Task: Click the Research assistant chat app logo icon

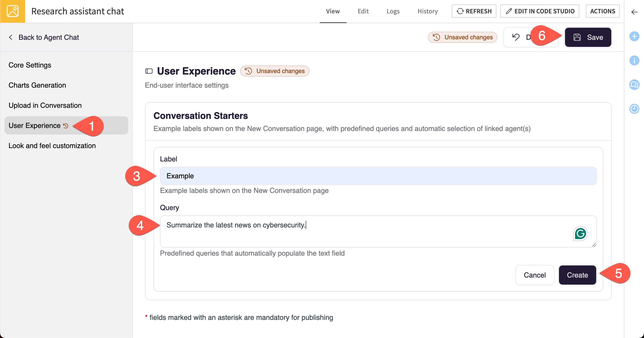Action: (13, 11)
